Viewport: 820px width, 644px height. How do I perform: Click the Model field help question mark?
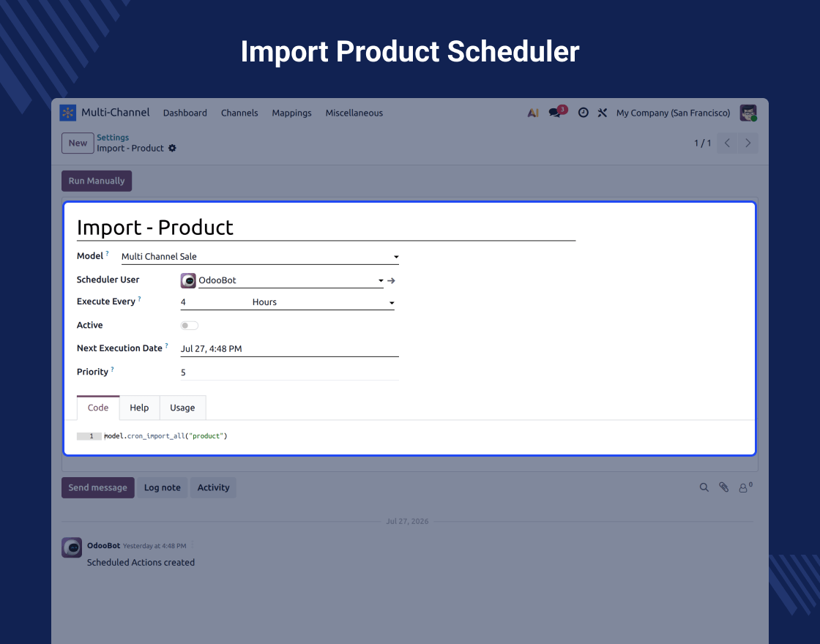click(107, 253)
